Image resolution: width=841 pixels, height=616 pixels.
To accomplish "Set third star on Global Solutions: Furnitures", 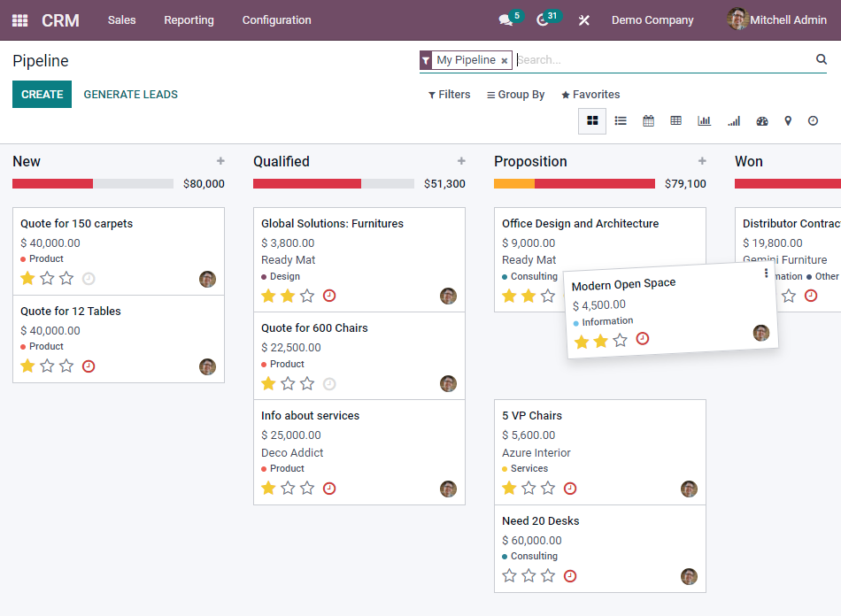I will 307,296.
